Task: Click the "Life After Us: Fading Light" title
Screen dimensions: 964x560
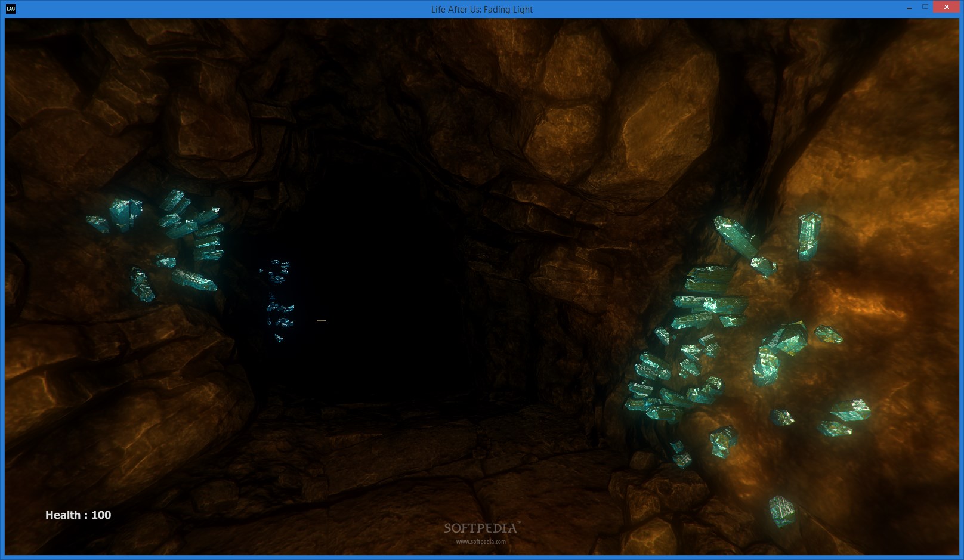Action: tap(482, 10)
